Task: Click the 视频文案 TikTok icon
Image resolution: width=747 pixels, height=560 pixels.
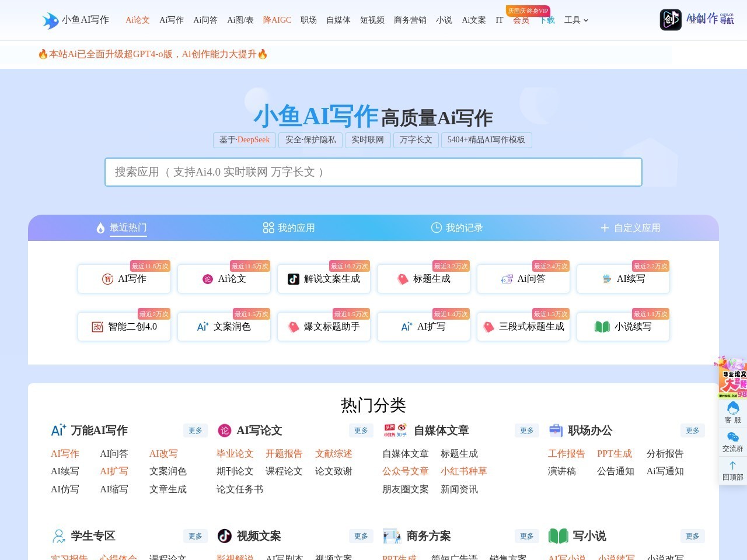Action: pyautogui.click(x=224, y=536)
